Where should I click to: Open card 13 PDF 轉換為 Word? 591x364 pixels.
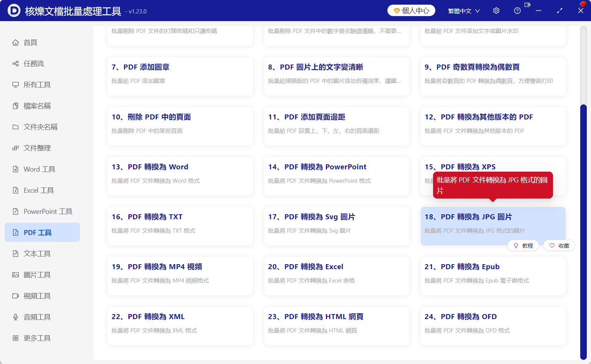pos(180,176)
